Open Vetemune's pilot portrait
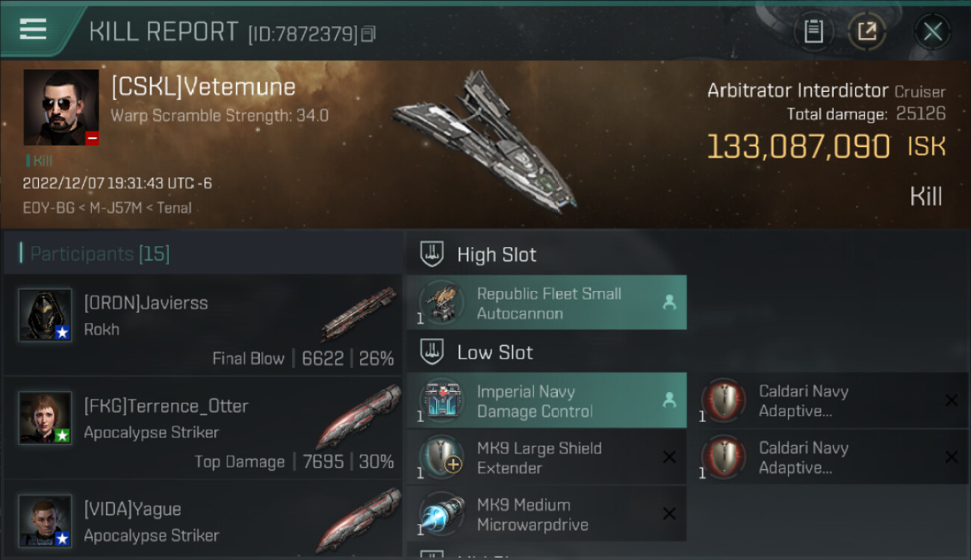This screenshot has width=971, height=560. coord(61,108)
